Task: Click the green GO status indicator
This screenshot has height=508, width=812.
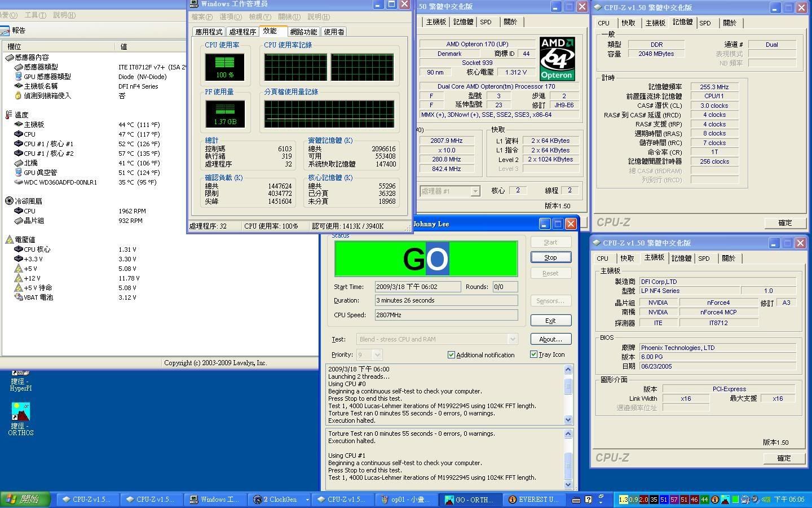Action: coord(426,259)
